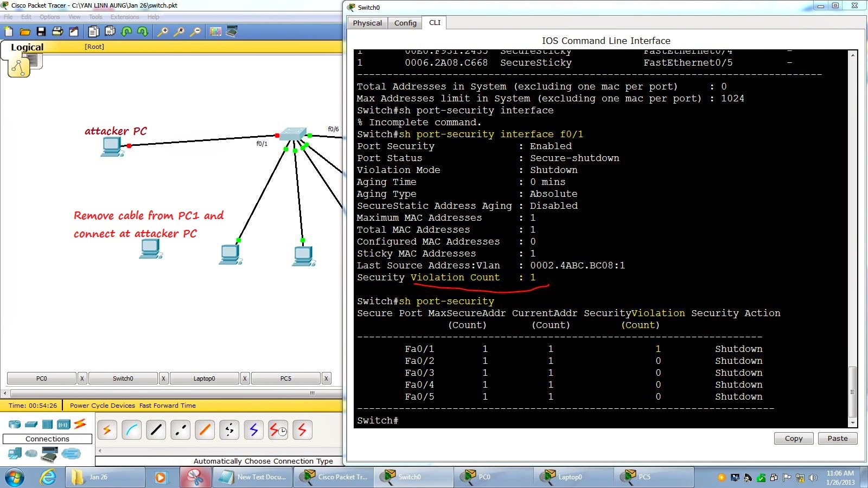
Task: Select the End Devices category icon
Action: (x=14, y=454)
